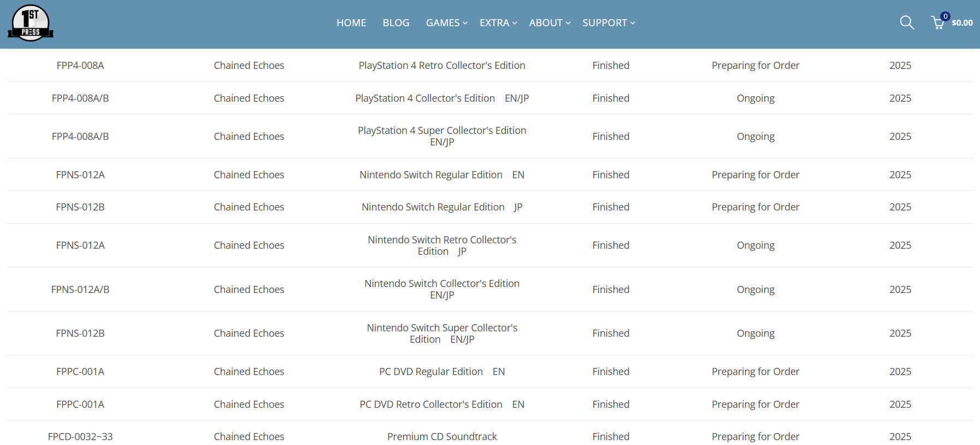This screenshot has width=980, height=445.
Task: Click Finished in PC DVD Regular Edition row
Action: point(611,372)
